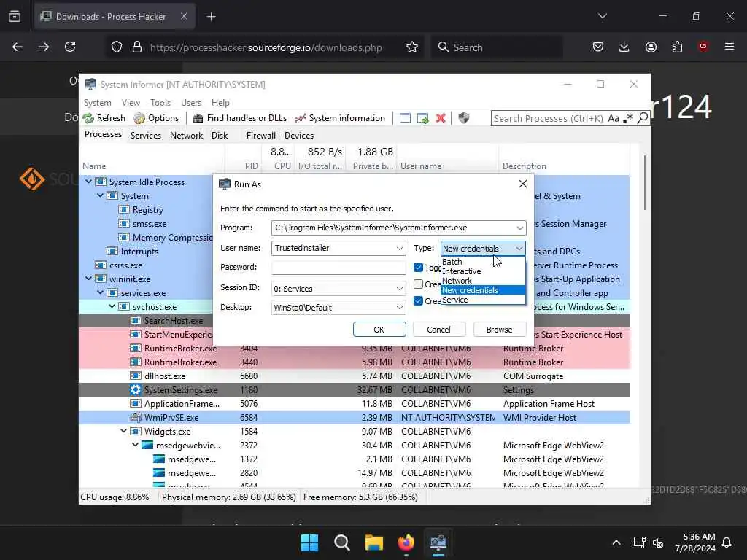Sort by the PID column header
Viewport: 747px width, 560px height.
pyautogui.click(x=252, y=166)
